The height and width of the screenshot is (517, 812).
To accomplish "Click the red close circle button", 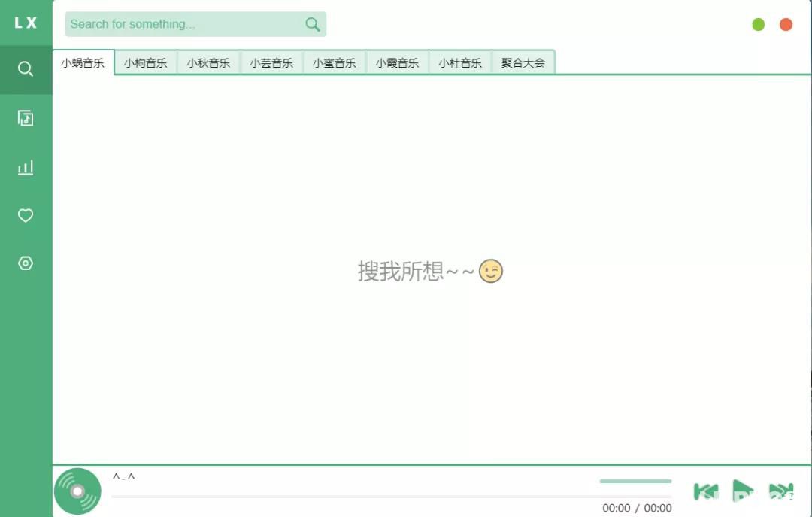I will coord(786,24).
